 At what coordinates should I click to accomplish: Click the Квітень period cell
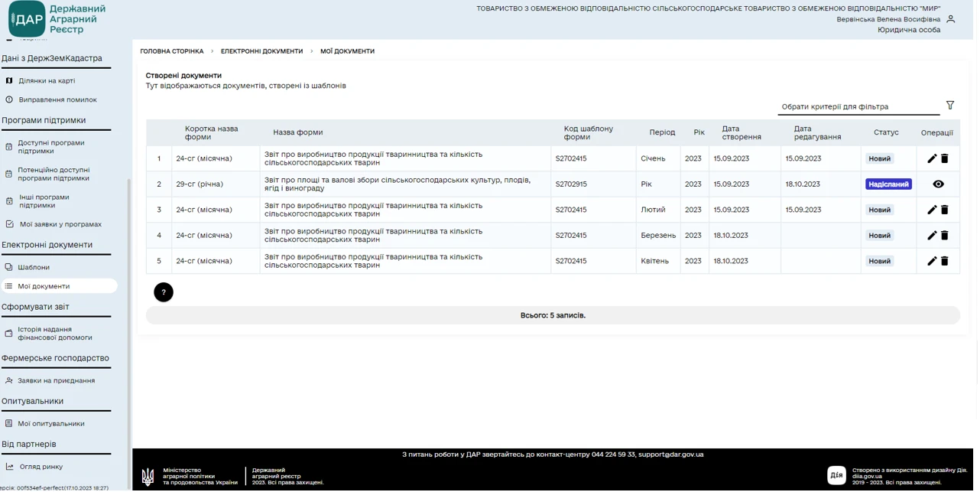tap(657, 262)
